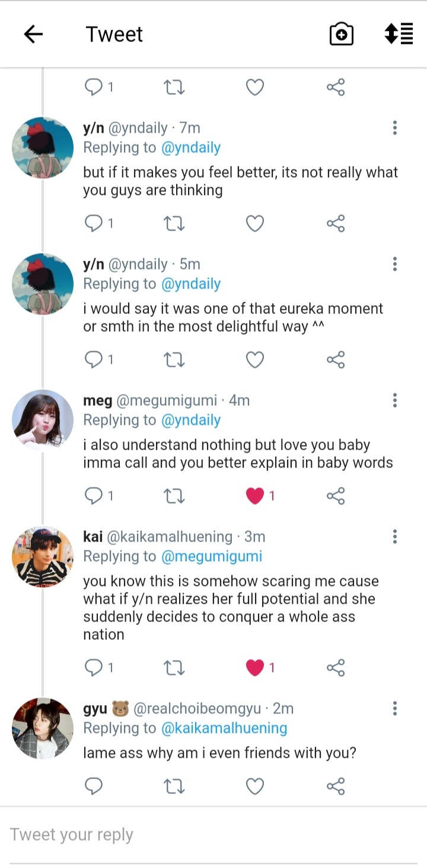Share gyu's "lame ass" tweet
Screen dimensions: 427x868
(335, 786)
